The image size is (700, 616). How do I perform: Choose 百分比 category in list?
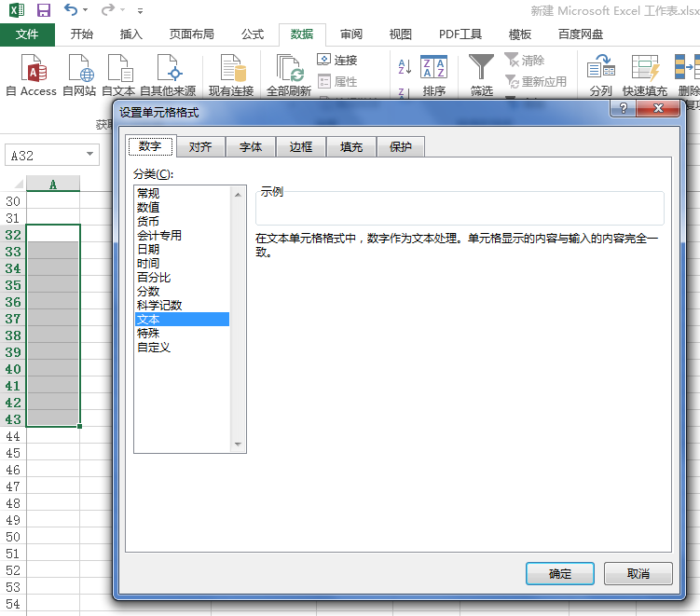click(x=182, y=277)
